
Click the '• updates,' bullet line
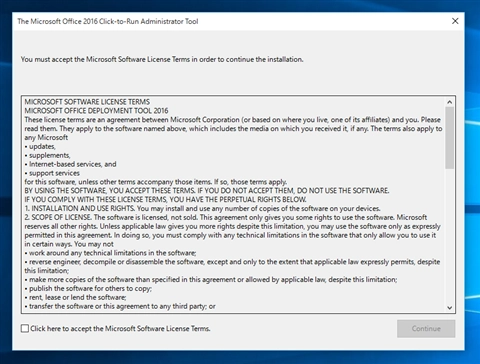click(x=40, y=146)
